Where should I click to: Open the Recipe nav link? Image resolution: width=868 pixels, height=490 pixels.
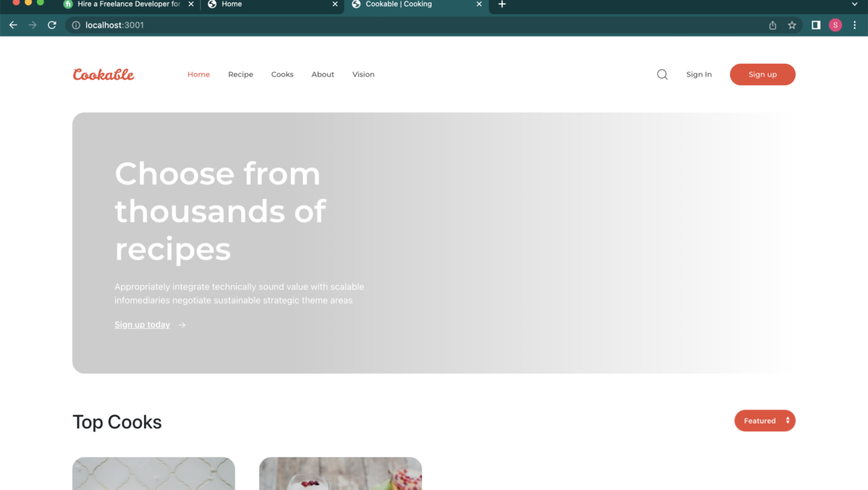[x=240, y=74]
